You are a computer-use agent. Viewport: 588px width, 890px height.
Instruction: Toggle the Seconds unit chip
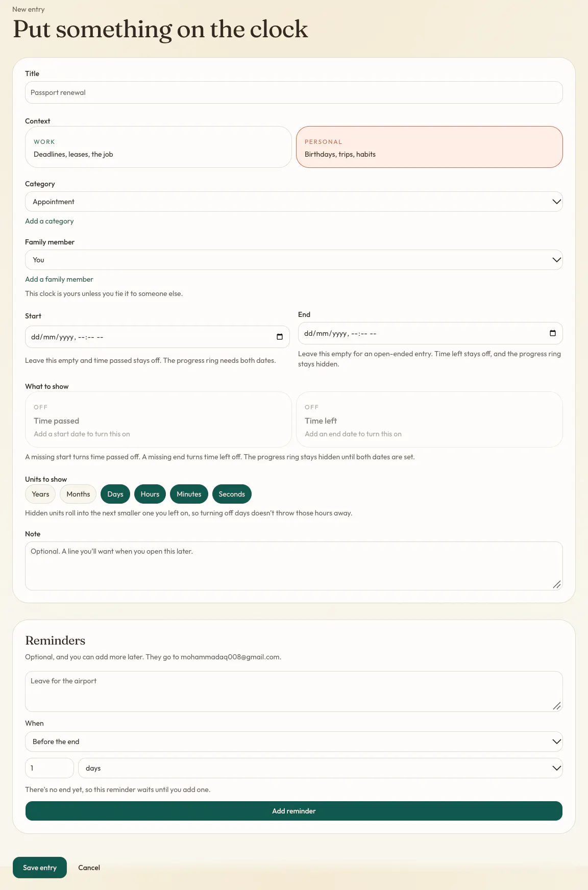232,494
